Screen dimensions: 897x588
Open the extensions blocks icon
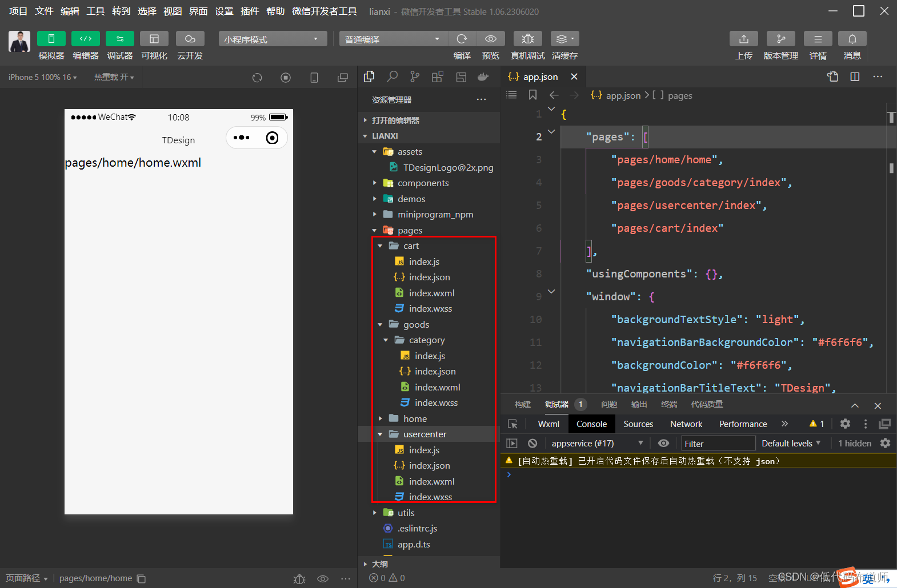[438, 76]
